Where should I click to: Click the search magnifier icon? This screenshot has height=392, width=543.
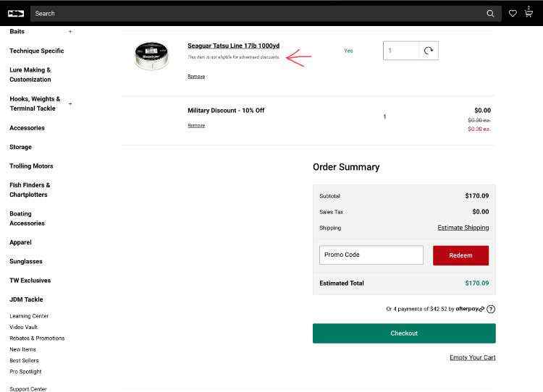click(490, 14)
